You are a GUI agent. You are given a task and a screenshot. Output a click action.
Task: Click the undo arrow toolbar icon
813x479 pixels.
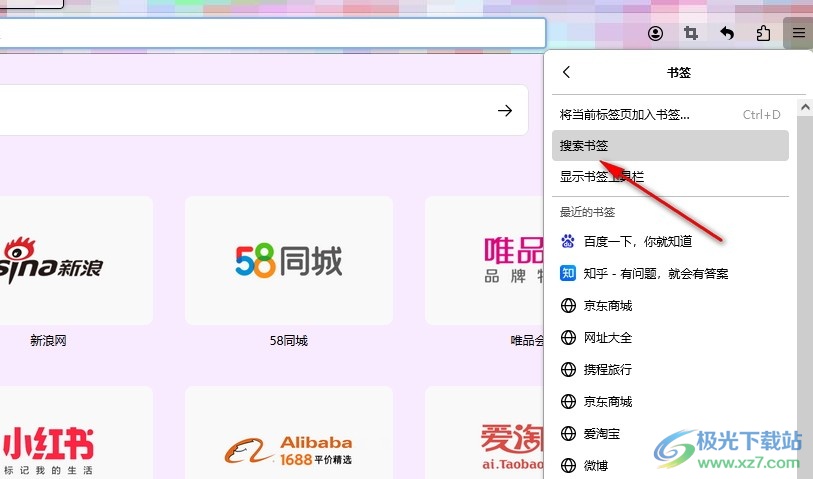pyautogui.click(x=727, y=34)
